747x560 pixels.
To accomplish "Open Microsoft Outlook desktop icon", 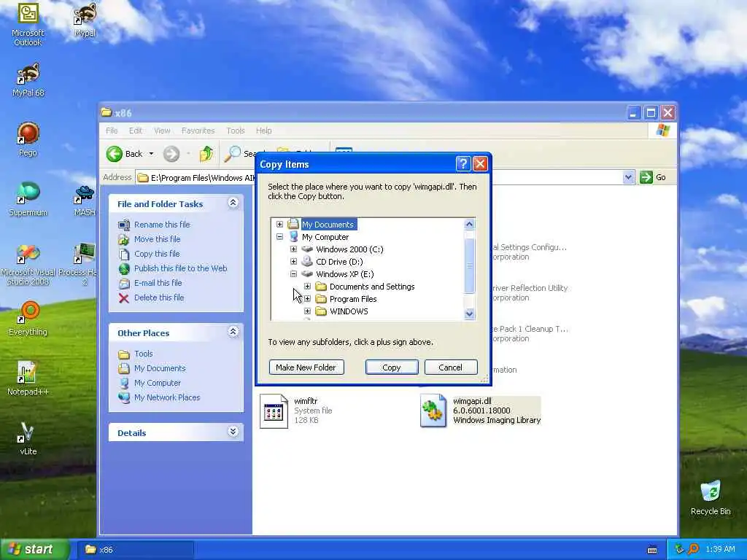I will point(28,24).
